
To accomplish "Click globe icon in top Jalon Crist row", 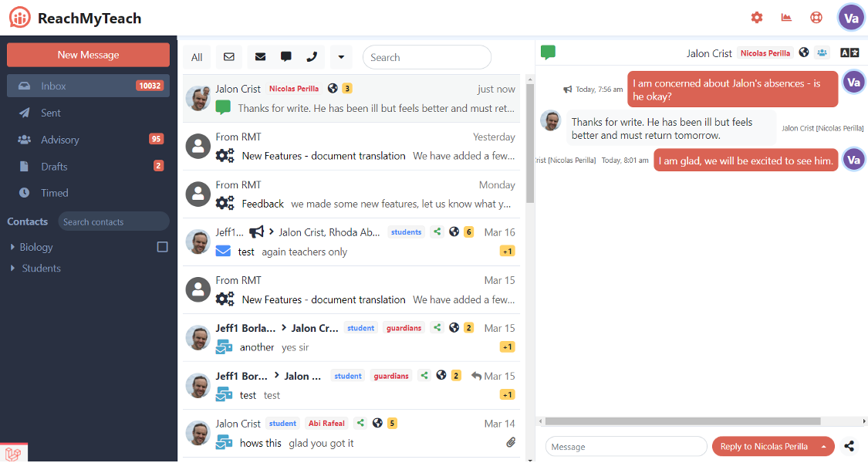I will (333, 88).
